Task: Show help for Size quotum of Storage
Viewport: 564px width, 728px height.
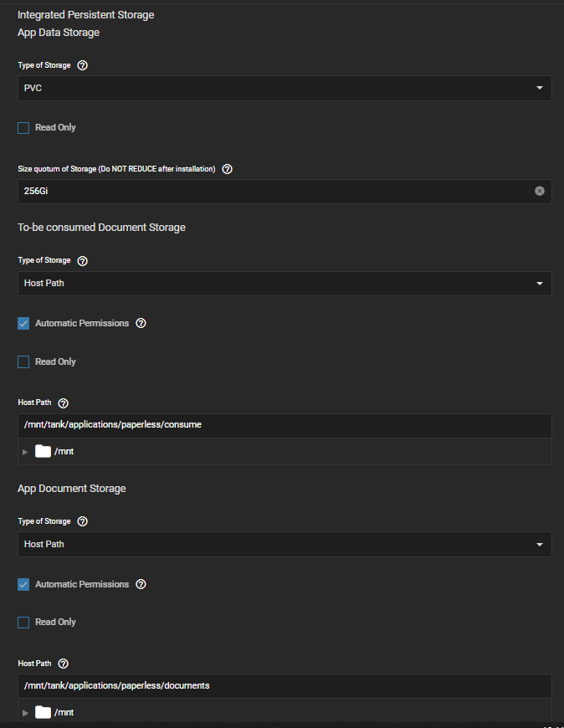Action: [x=227, y=169]
